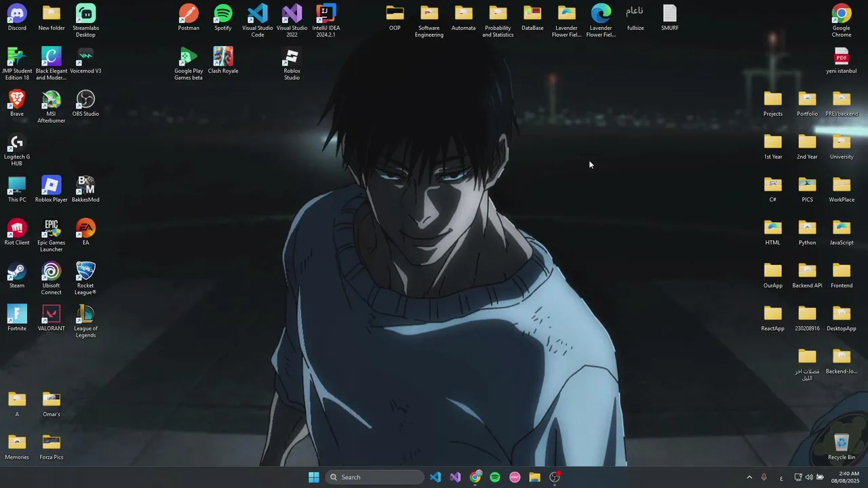The width and height of the screenshot is (868, 488).
Task: Select the Brave browser desktop icon
Action: click(x=17, y=103)
